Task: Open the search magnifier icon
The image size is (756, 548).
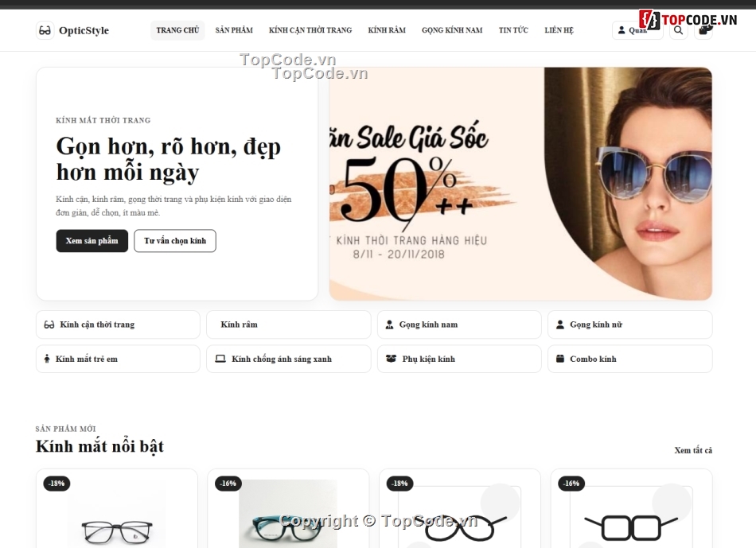Action: (678, 30)
